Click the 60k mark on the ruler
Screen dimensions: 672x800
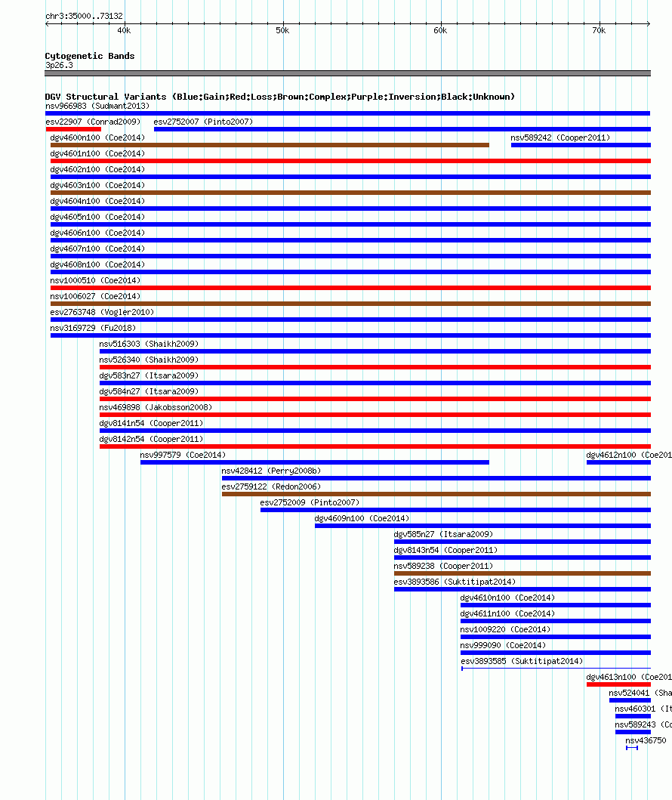tap(440, 31)
